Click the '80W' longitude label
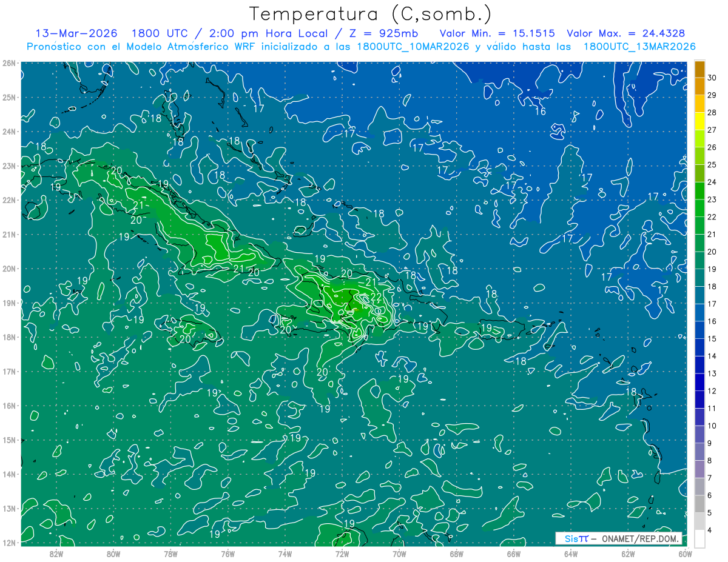The width and height of the screenshot is (728, 562). [x=113, y=554]
